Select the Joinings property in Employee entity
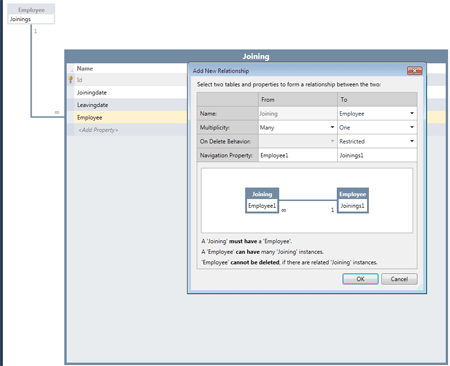This screenshot has height=366, width=450. [31, 19]
